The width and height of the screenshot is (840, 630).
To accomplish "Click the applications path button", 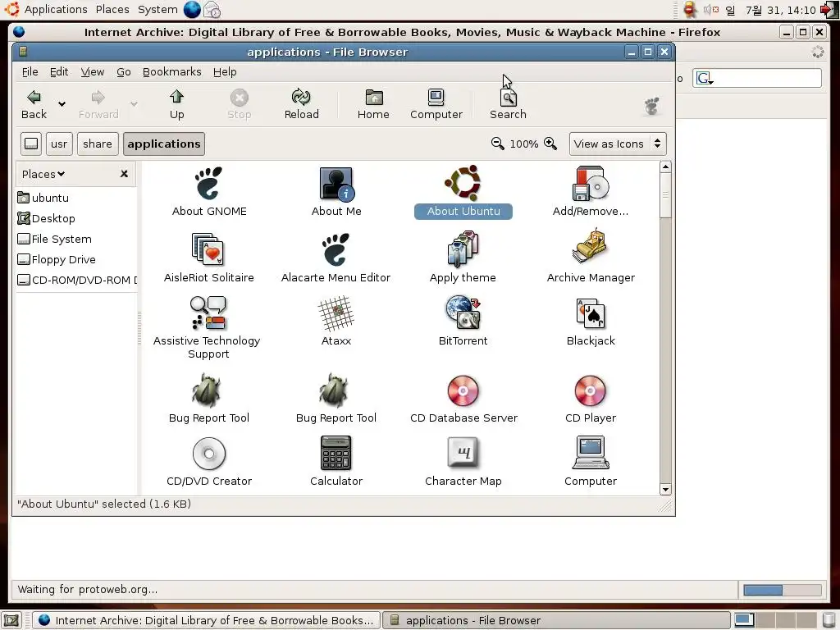I will pos(164,144).
